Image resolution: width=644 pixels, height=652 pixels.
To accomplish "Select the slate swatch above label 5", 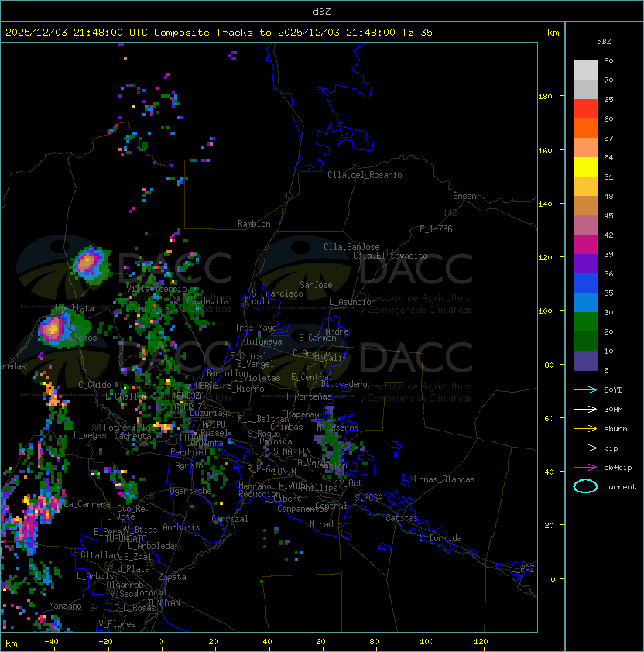I will (585, 361).
